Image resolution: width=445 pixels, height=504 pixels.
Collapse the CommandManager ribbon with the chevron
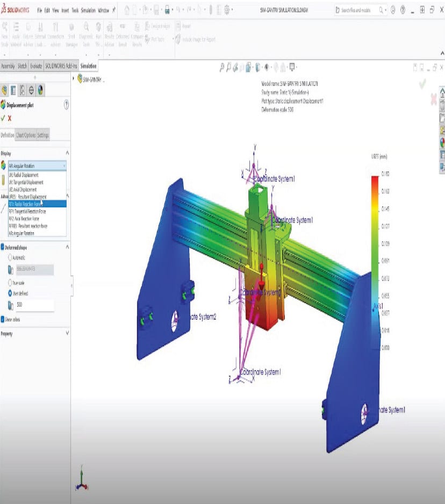(442, 53)
